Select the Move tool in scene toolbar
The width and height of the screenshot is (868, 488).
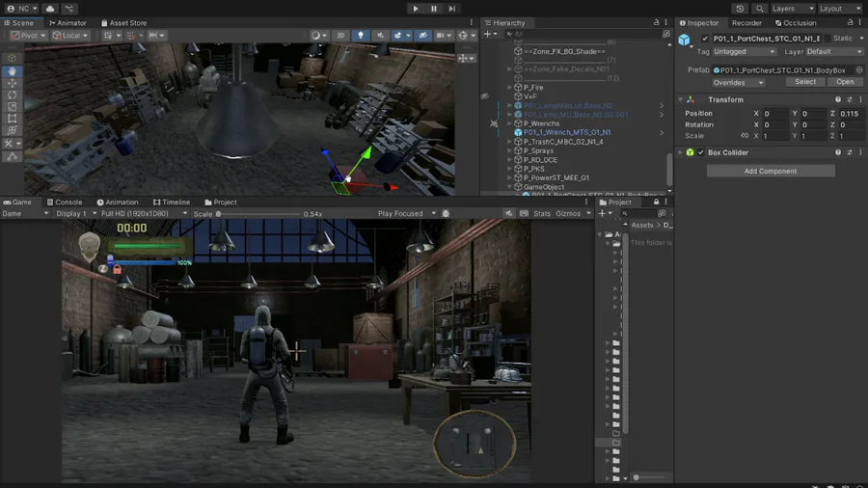(x=12, y=83)
